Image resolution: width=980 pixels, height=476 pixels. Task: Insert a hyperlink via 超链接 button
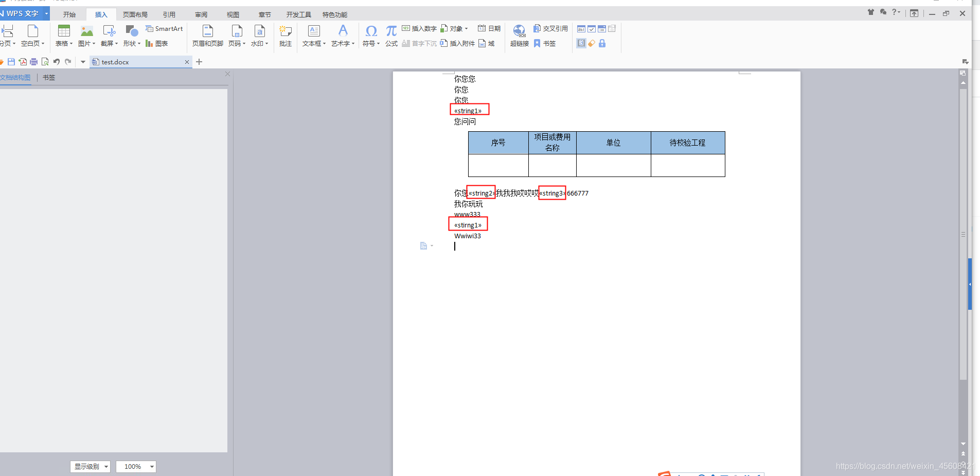pyautogui.click(x=520, y=36)
